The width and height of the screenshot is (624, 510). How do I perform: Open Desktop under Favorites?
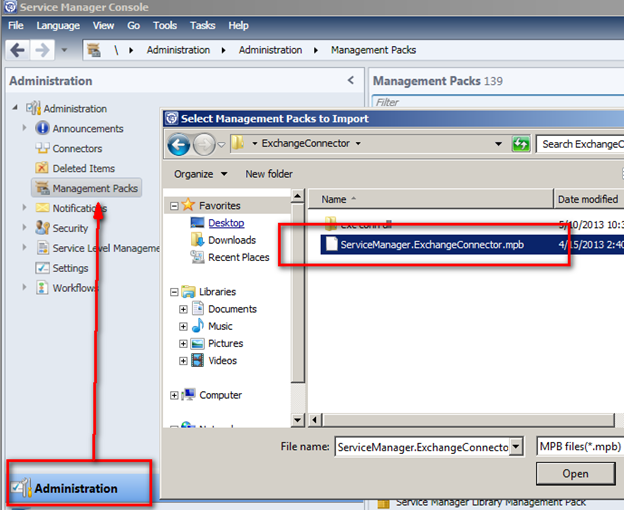pyautogui.click(x=226, y=223)
